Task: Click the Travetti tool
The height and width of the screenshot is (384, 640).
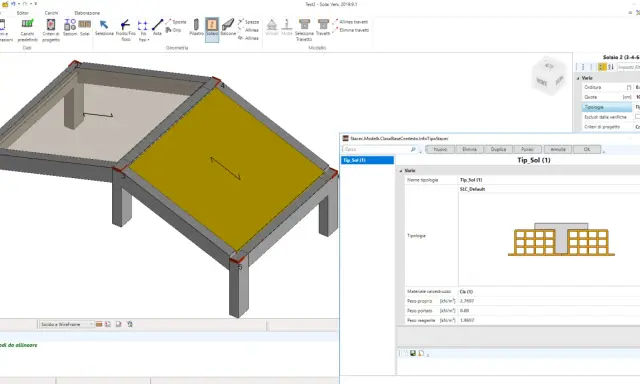Action: [323, 28]
